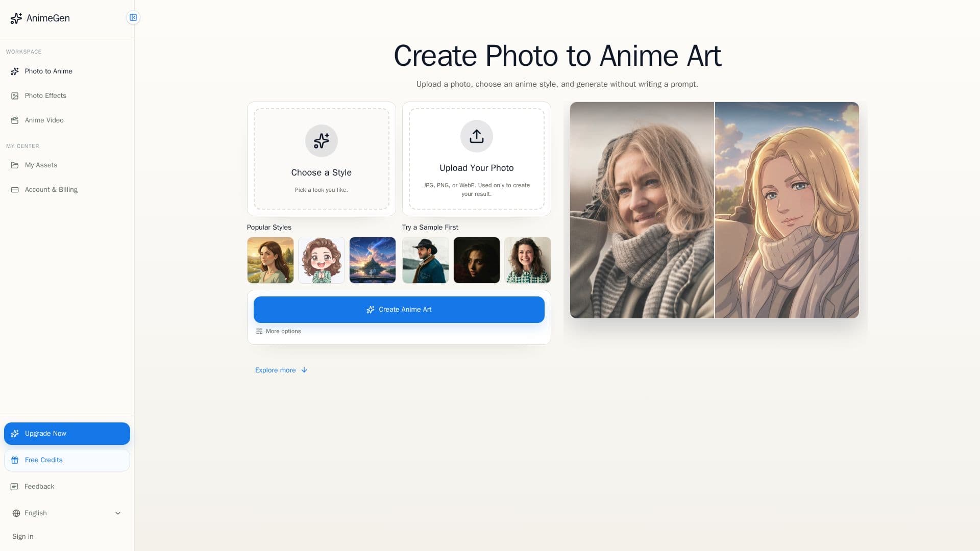Click the Feedback speech bubble icon
This screenshot has width=980, height=551.
pos(14,487)
